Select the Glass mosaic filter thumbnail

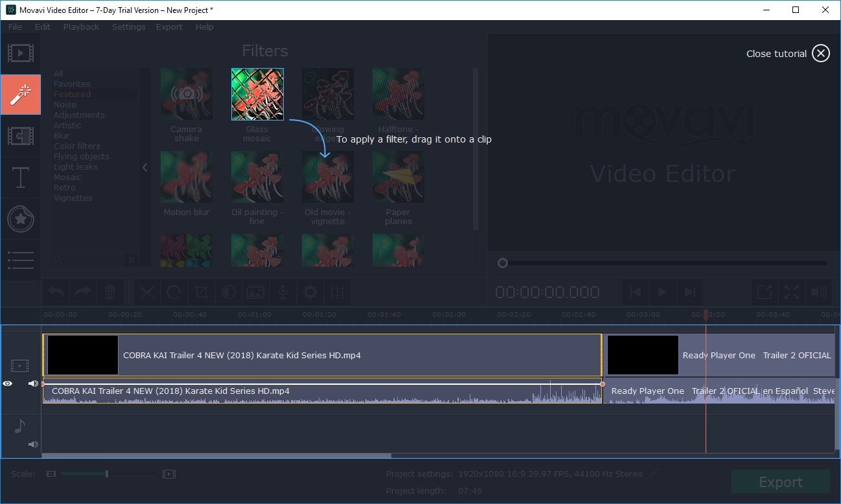pyautogui.click(x=257, y=95)
